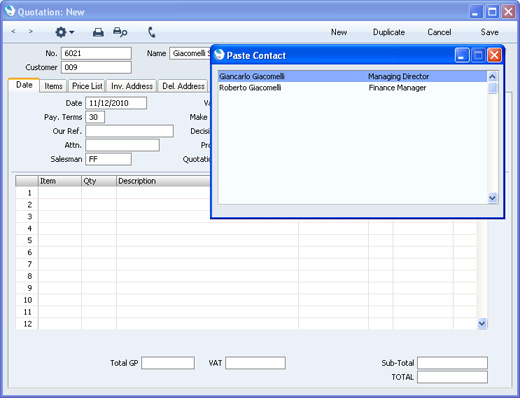Image resolution: width=520 pixels, height=398 pixels.
Task: Open the Price List tab
Action: (x=87, y=86)
